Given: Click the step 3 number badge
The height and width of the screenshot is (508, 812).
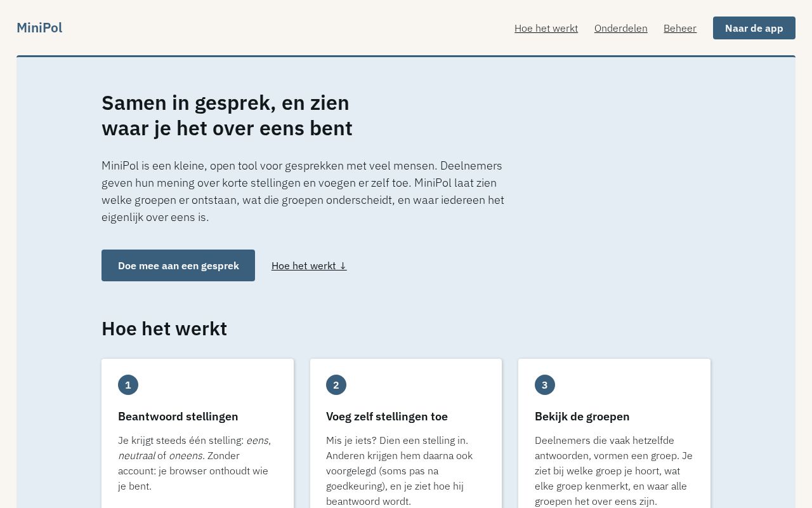Looking at the screenshot, I should coord(545,385).
